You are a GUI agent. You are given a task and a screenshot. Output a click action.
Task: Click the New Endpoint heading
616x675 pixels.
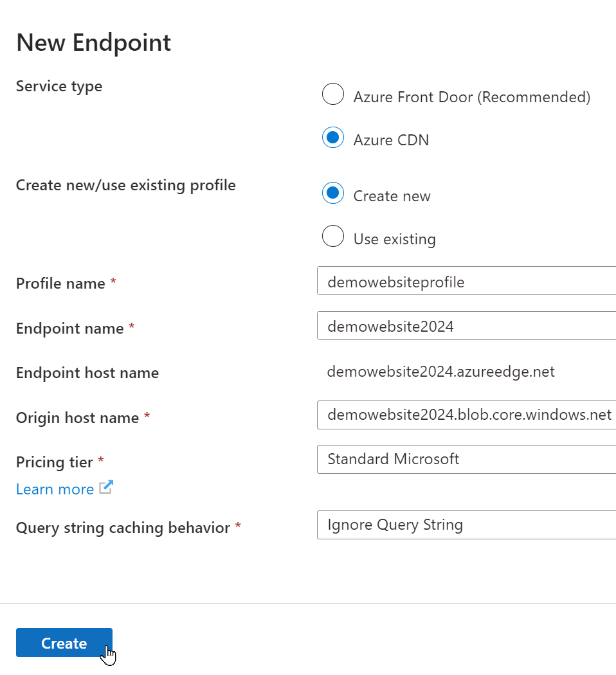tap(93, 43)
